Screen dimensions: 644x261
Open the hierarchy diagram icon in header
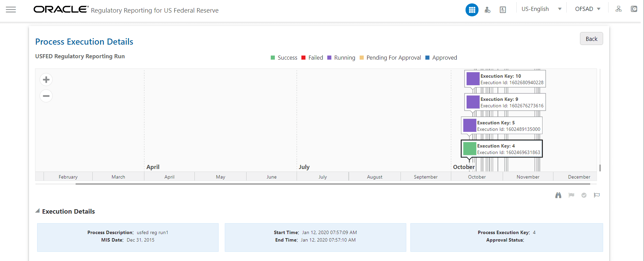[x=618, y=9]
